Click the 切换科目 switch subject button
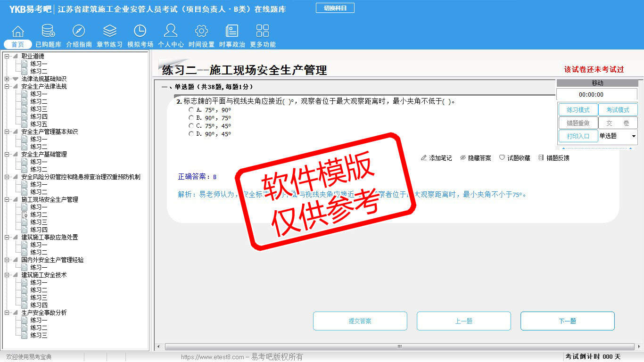Image resolution: width=644 pixels, height=362 pixels. pos(335,8)
